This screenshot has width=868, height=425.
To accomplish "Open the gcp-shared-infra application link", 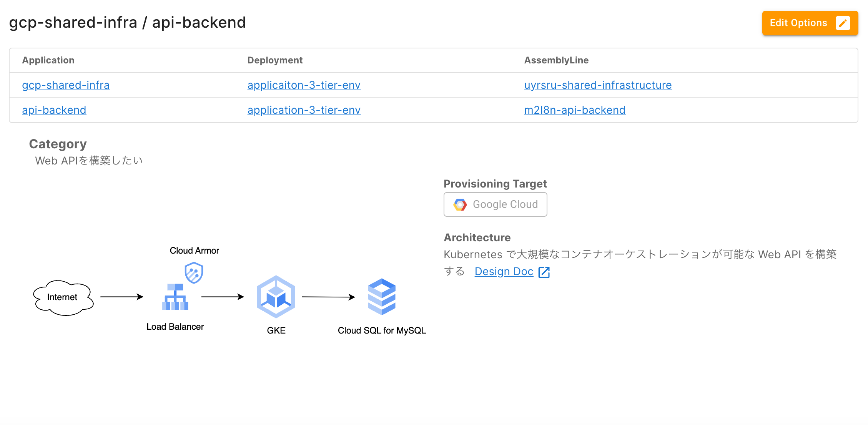I will point(66,85).
